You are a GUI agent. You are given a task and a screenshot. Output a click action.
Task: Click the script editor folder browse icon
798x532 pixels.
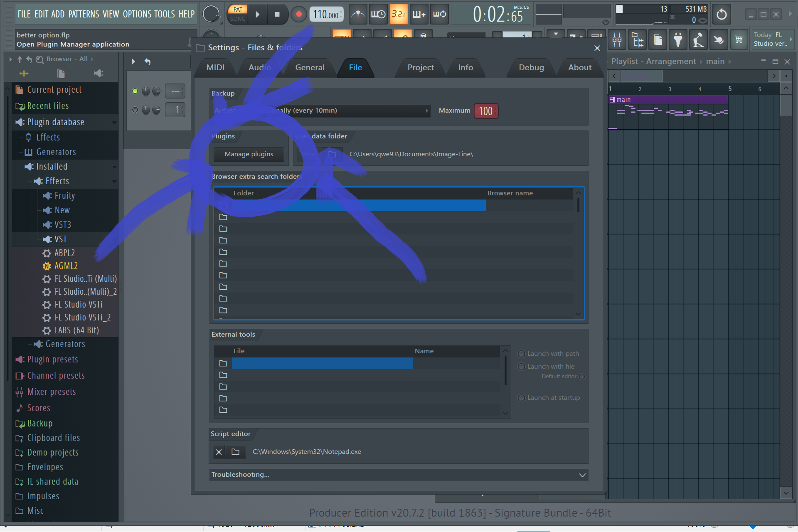coord(235,452)
